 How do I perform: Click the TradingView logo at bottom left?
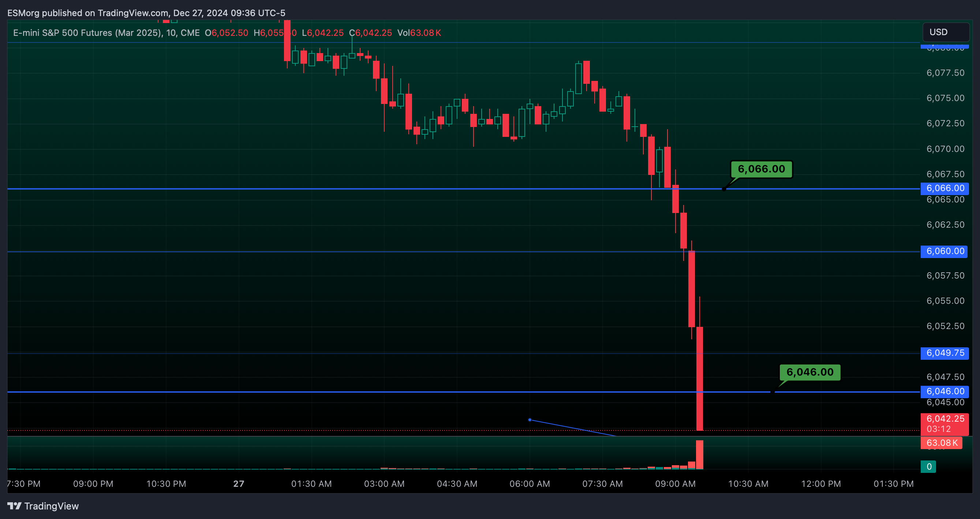pos(43,506)
